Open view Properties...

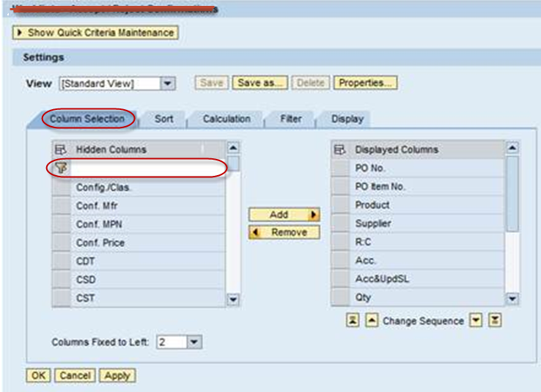pyautogui.click(x=365, y=83)
